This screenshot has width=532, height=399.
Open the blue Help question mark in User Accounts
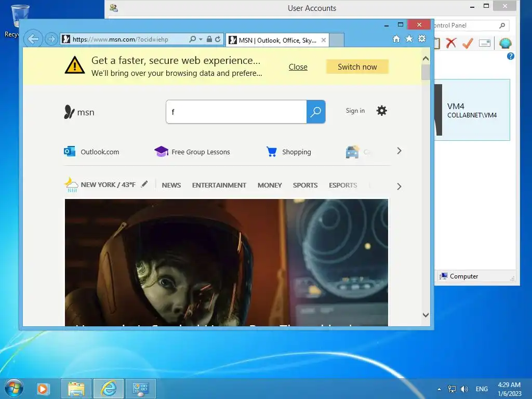[x=510, y=56]
